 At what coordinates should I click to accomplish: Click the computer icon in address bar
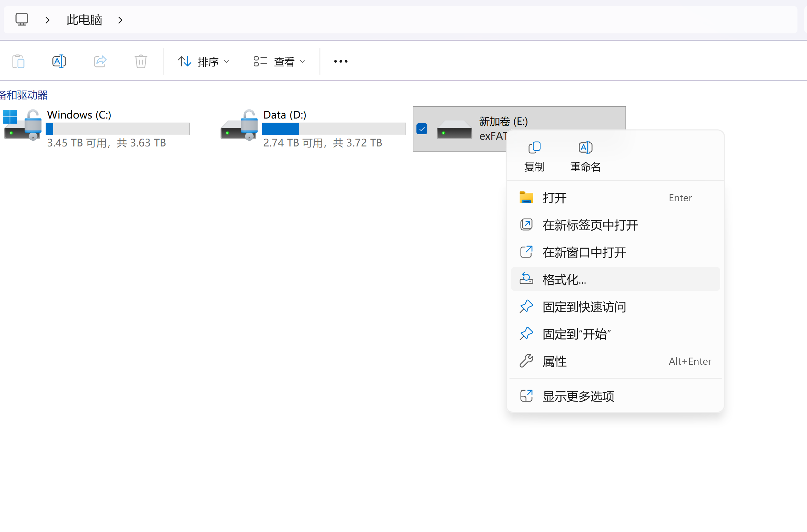(22, 20)
